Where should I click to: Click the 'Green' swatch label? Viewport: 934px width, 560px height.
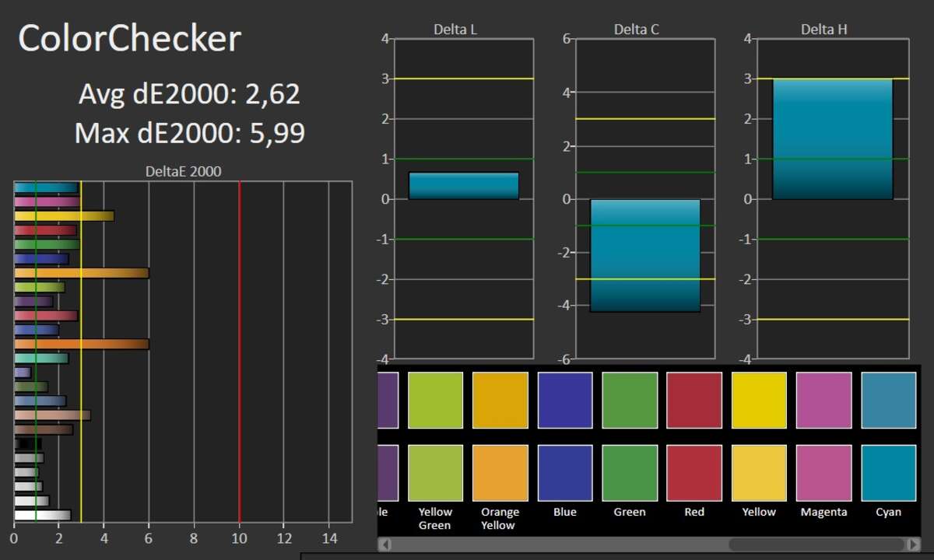click(x=630, y=512)
